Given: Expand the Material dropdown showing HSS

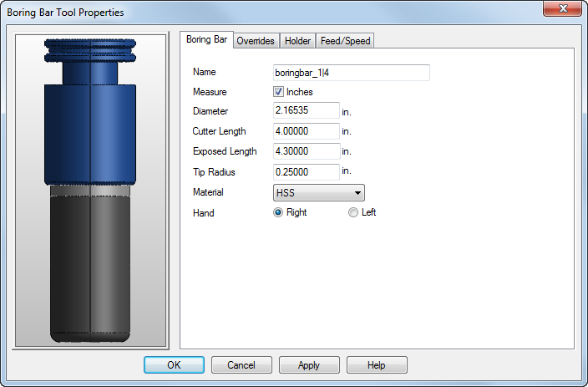Looking at the screenshot, I should pos(319,193).
